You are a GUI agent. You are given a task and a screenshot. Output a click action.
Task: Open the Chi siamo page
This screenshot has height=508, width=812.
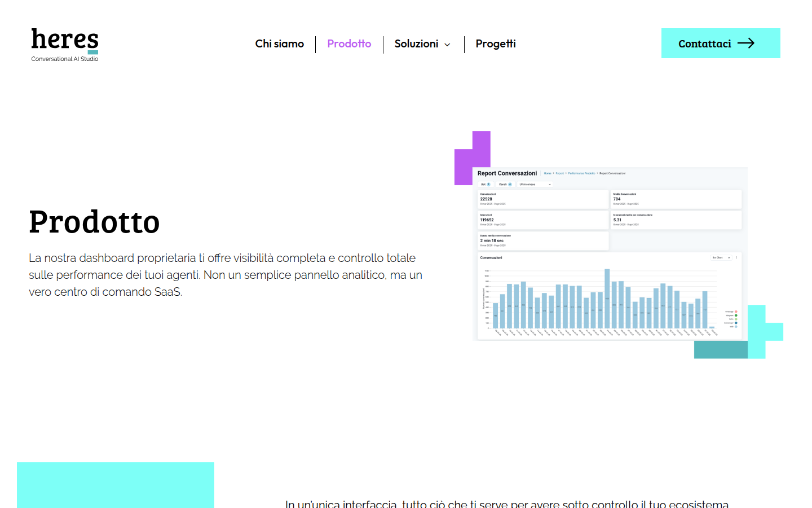coord(279,44)
